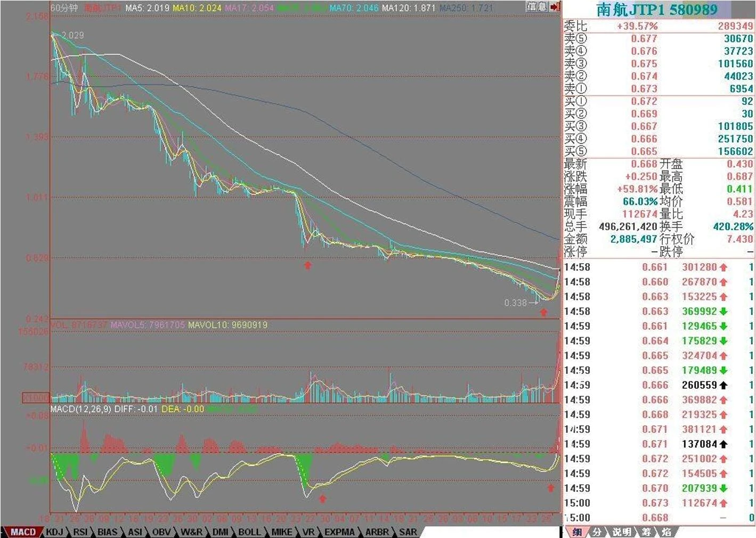Click the 细 detail tab in quote panel

tap(576, 532)
